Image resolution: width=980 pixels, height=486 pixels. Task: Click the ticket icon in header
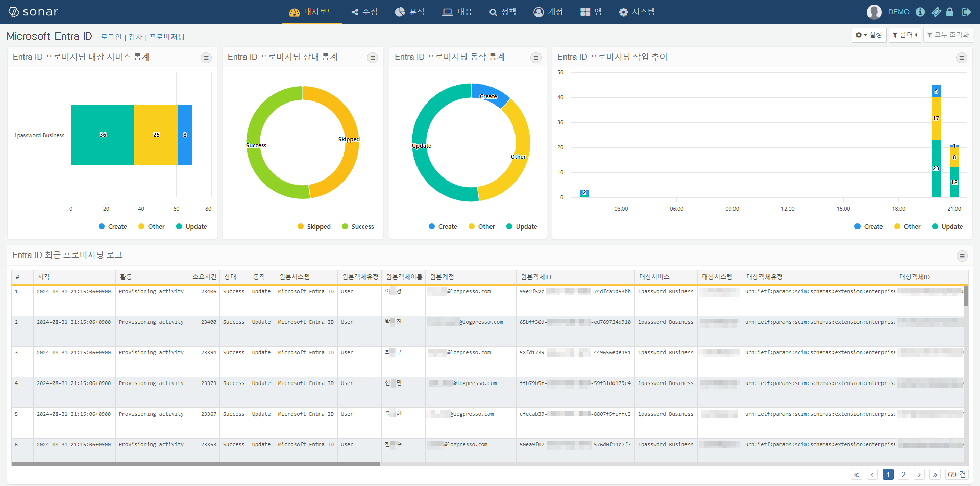[936, 12]
